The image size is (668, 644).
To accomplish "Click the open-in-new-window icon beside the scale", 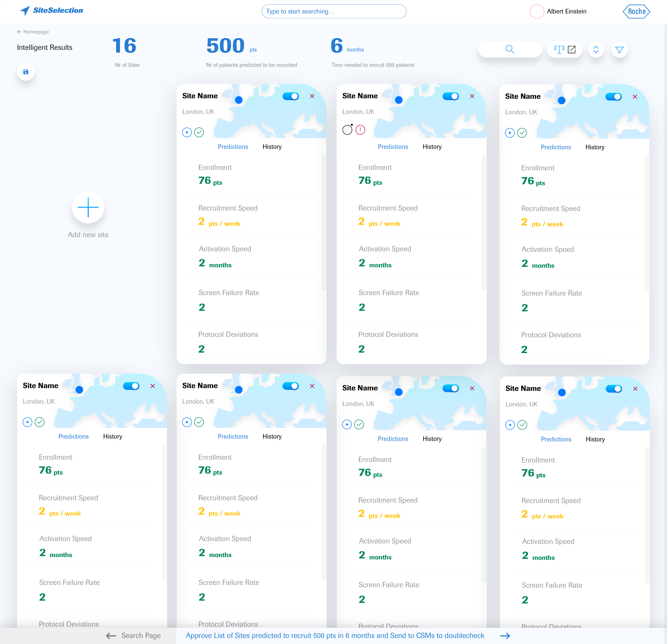I will click(572, 50).
